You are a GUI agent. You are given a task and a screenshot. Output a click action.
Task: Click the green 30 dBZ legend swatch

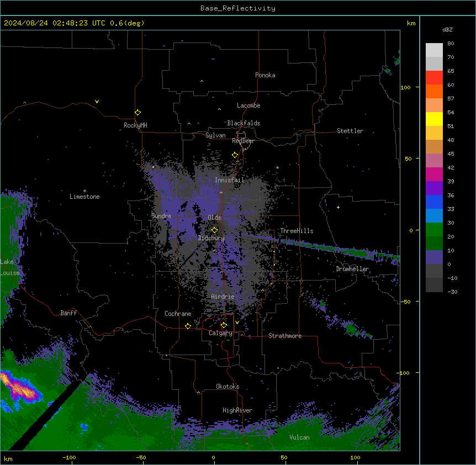click(434, 230)
